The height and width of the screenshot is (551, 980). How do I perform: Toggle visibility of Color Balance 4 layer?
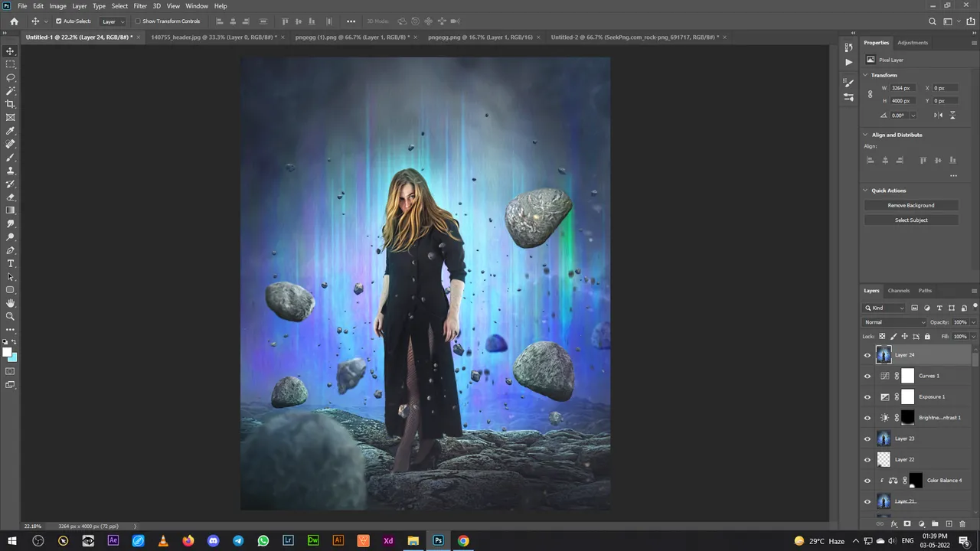(x=867, y=481)
